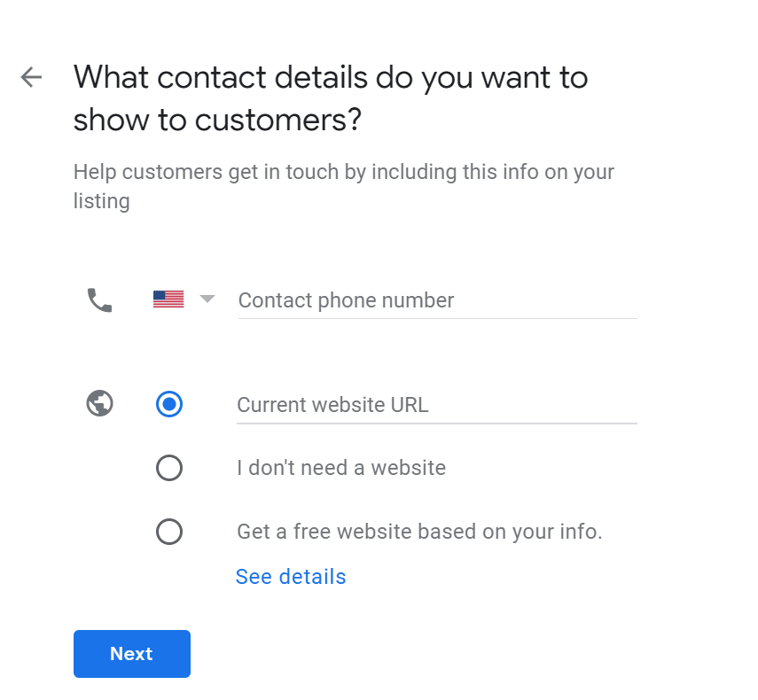
Task: Select the "I don't need a website" radio
Action: click(x=169, y=468)
